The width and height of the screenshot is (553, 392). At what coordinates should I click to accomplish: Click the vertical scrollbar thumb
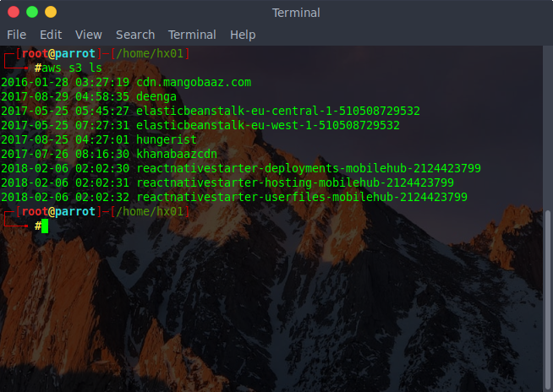pos(548,301)
